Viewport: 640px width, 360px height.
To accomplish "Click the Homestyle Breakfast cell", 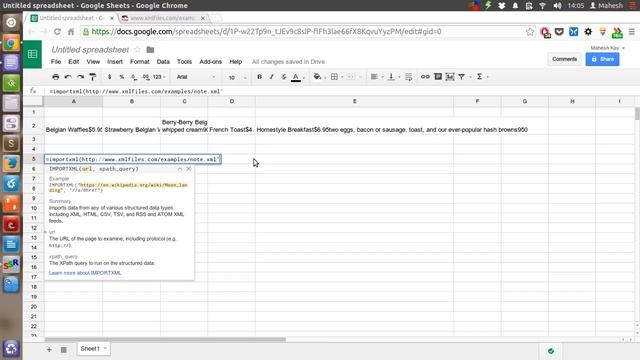I will click(x=354, y=126).
